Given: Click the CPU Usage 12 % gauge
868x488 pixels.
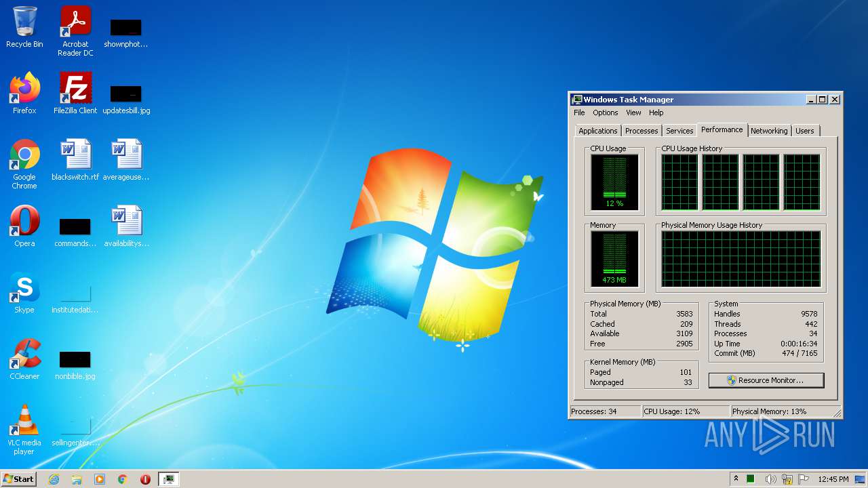Looking at the screenshot, I should [x=614, y=182].
